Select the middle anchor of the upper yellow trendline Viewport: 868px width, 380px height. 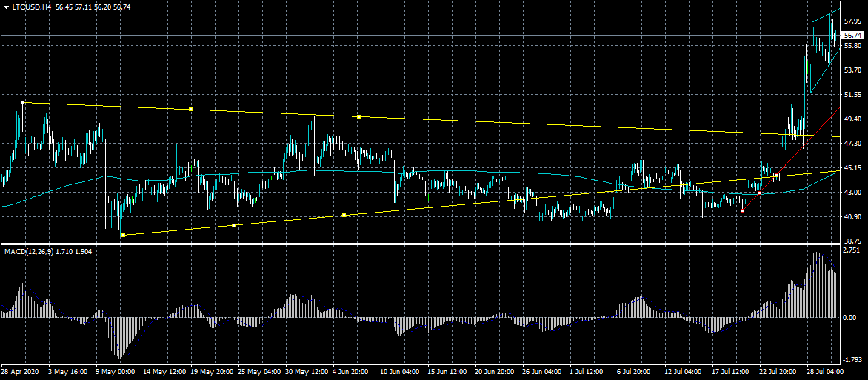click(x=191, y=109)
